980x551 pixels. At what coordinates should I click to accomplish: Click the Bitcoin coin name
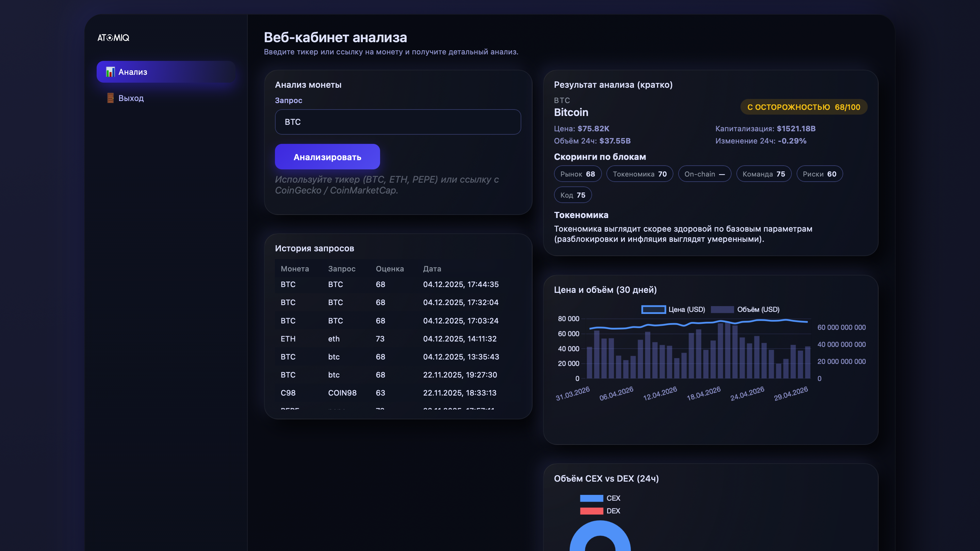(x=571, y=112)
